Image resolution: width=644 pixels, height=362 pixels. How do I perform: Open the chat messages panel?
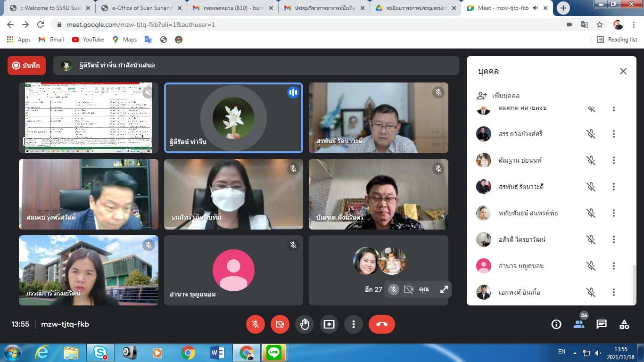pyautogui.click(x=602, y=324)
